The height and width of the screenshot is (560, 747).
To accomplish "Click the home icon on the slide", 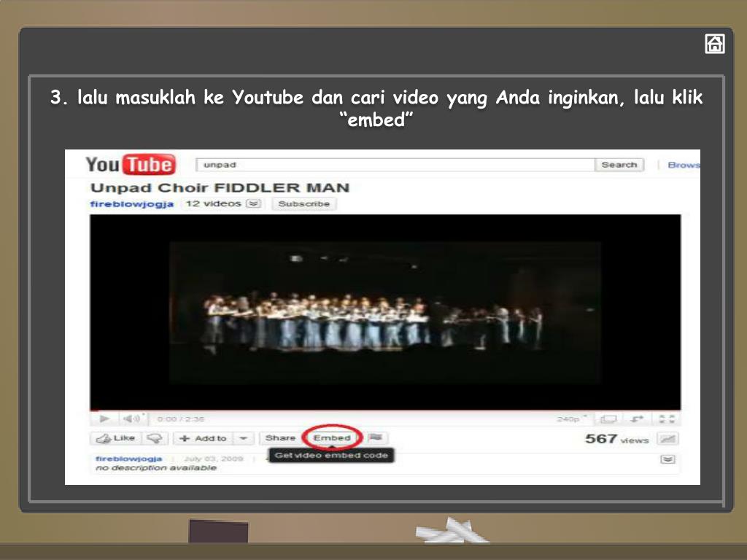I will [715, 44].
